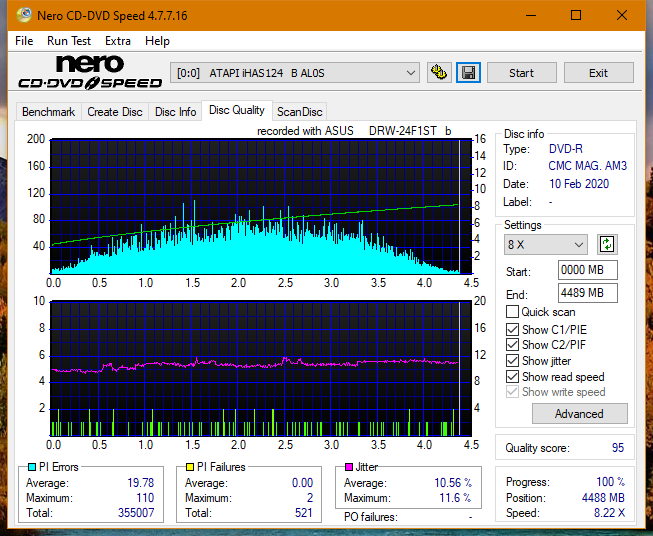
Task: Click the Nero app icon in title bar
Action: 24,15
